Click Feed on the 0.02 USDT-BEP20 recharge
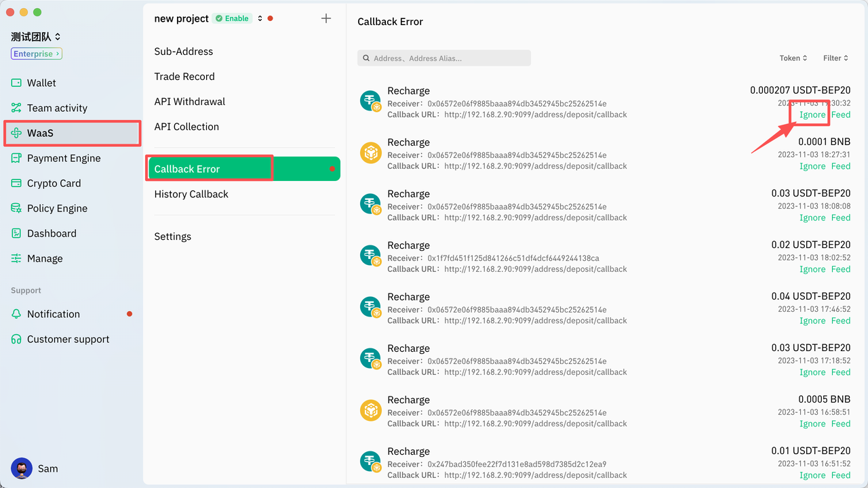 pyautogui.click(x=840, y=269)
